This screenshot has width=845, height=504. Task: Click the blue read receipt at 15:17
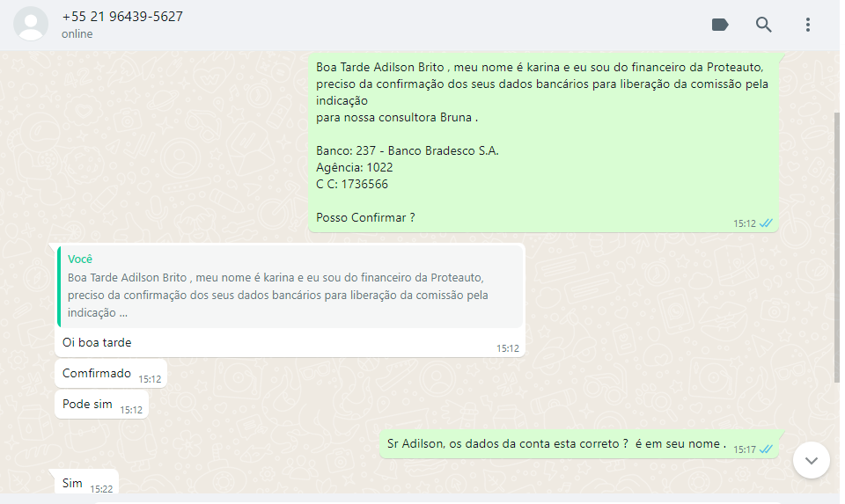pyautogui.click(x=766, y=449)
